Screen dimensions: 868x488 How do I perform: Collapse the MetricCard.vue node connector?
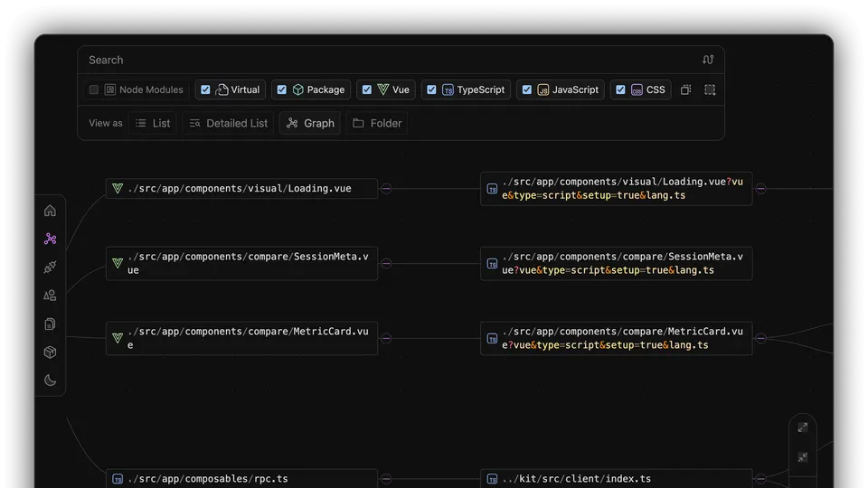tap(386, 338)
